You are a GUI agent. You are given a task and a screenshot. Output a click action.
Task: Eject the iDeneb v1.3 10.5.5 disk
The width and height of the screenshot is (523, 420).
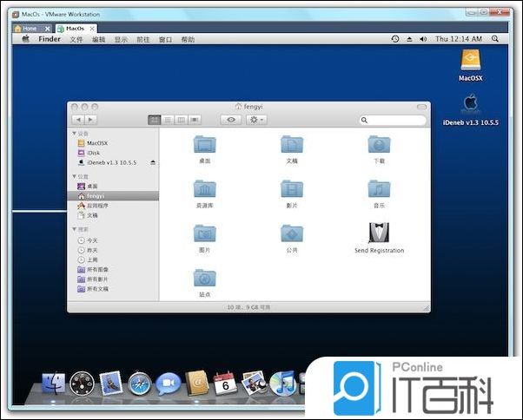(x=153, y=162)
